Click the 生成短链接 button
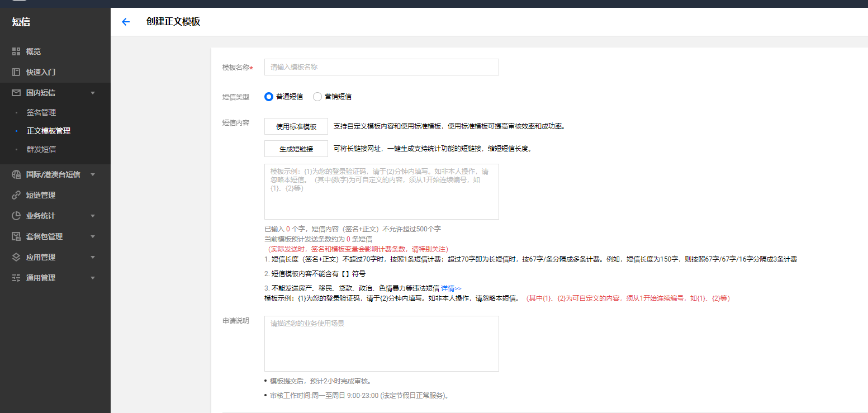Screen dimensions: 868x413 tap(296, 149)
